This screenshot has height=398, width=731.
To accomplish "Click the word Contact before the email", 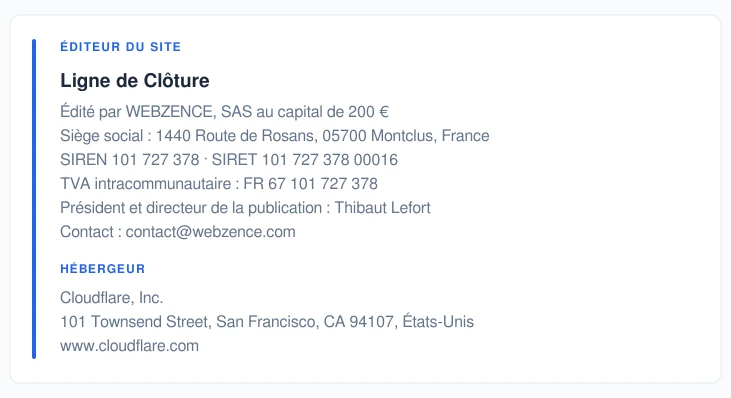I will pos(87,232).
